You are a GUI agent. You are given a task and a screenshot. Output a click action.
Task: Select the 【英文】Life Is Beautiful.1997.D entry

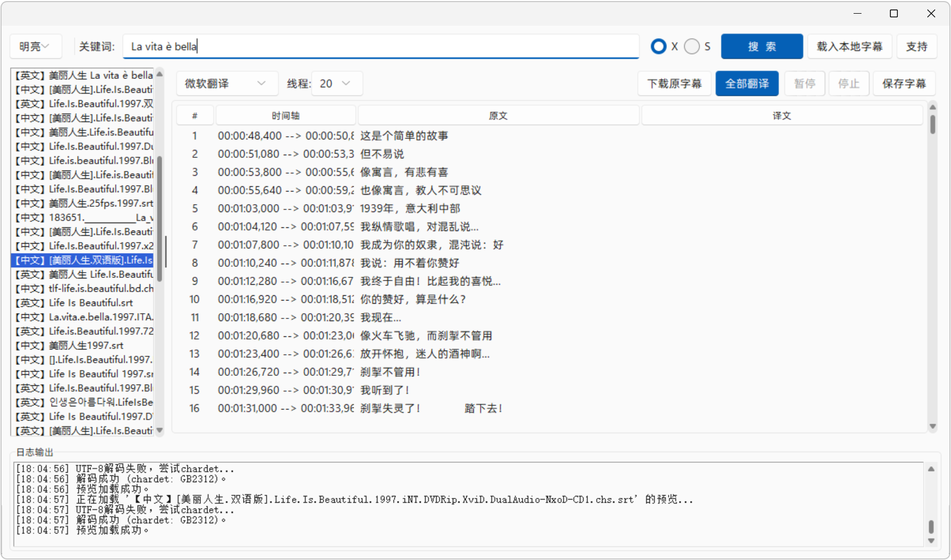(x=83, y=416)
